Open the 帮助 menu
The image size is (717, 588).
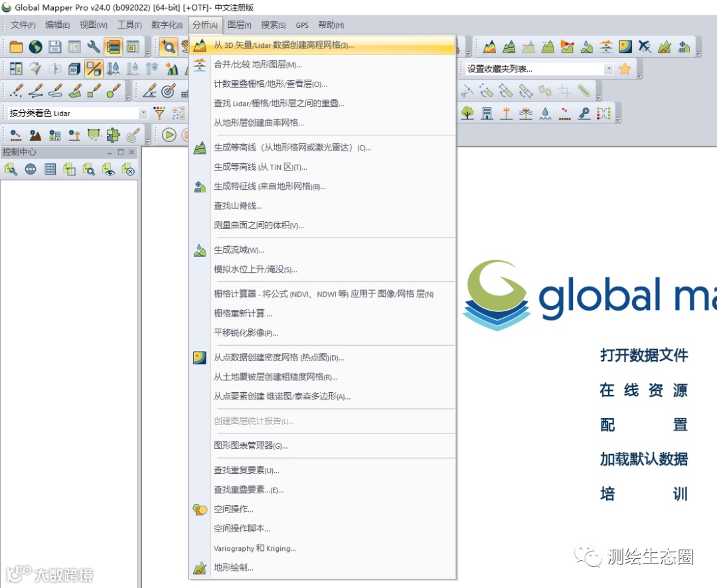(x=331, y=25)
